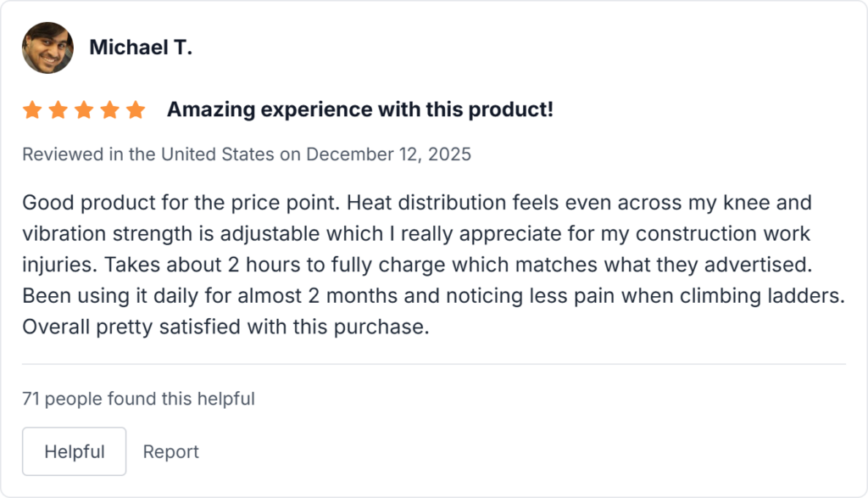This screenshot has width=868, height=498.
Task: Click '71 people found this helpful' text
Action: [x=138, y=398]
